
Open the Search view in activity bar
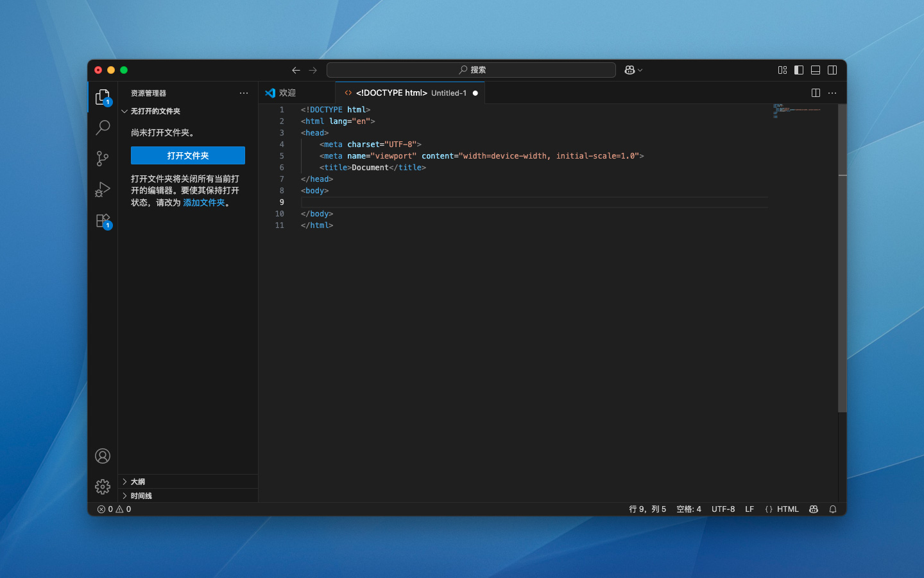tap(103, 128)
